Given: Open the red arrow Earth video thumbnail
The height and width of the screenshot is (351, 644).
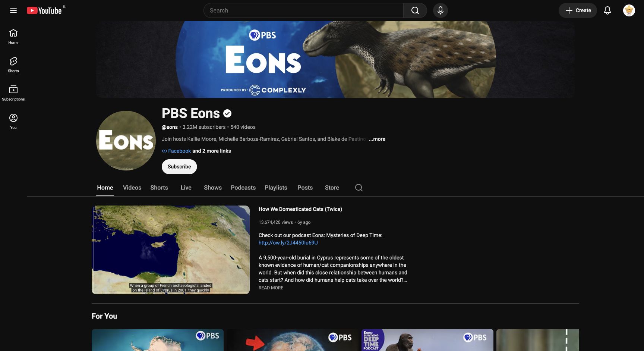Looking at the screenshot, I should click(x=293, y=340).
